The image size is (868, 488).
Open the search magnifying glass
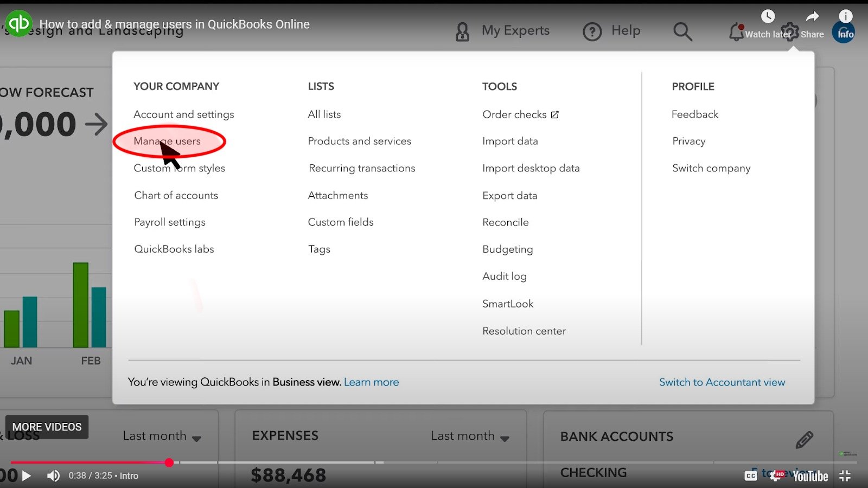tap(682, 31)
